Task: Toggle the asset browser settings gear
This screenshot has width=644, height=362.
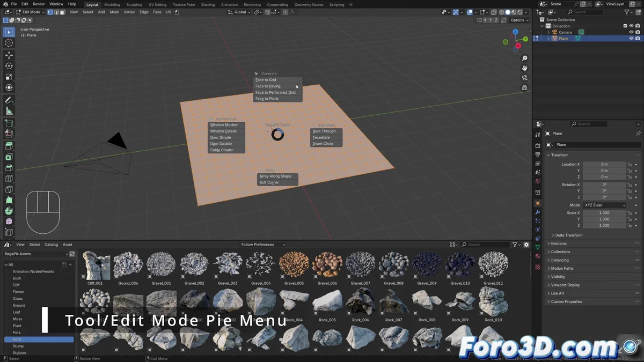Action: point(526,245)
